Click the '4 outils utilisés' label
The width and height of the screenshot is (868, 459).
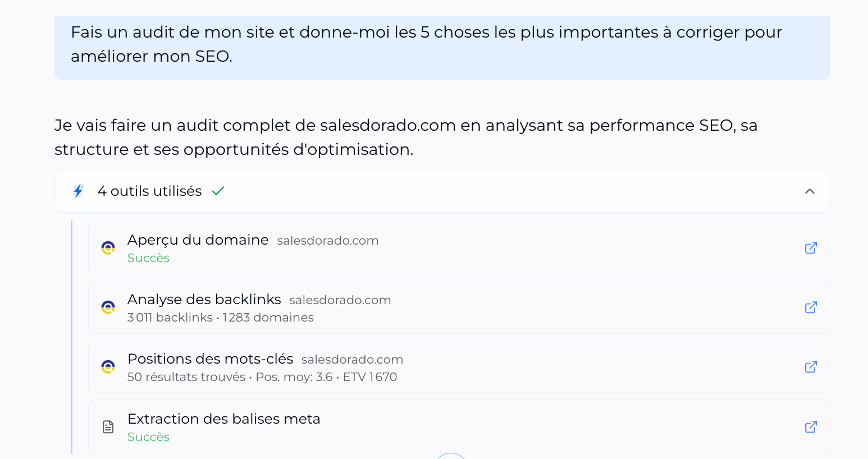(x=149, y=191)
